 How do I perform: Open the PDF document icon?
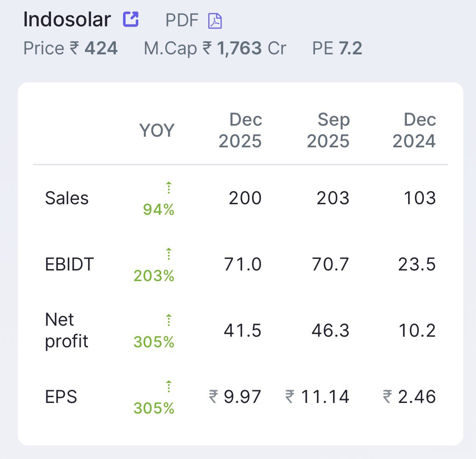tap(215, 21)
